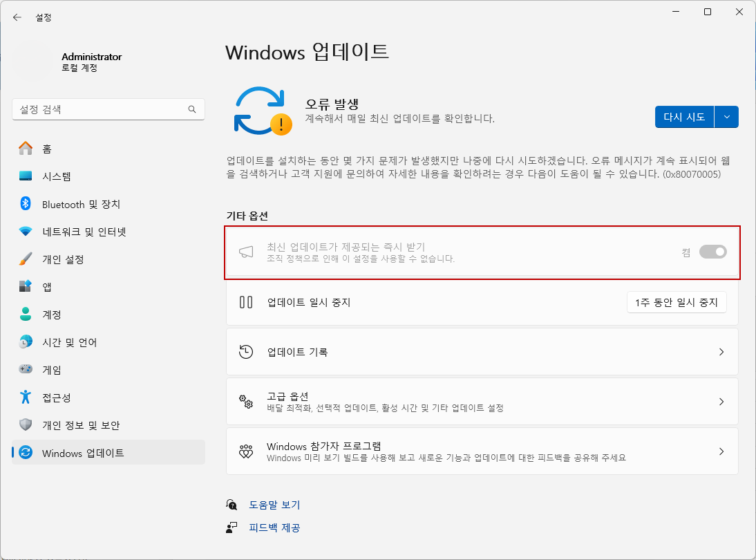Image resolution: width=756 pixels, height=560 pixels.
Task: Click the Windows 참가자 프로그램 hearts icon
Action: (x=246, y=451)
